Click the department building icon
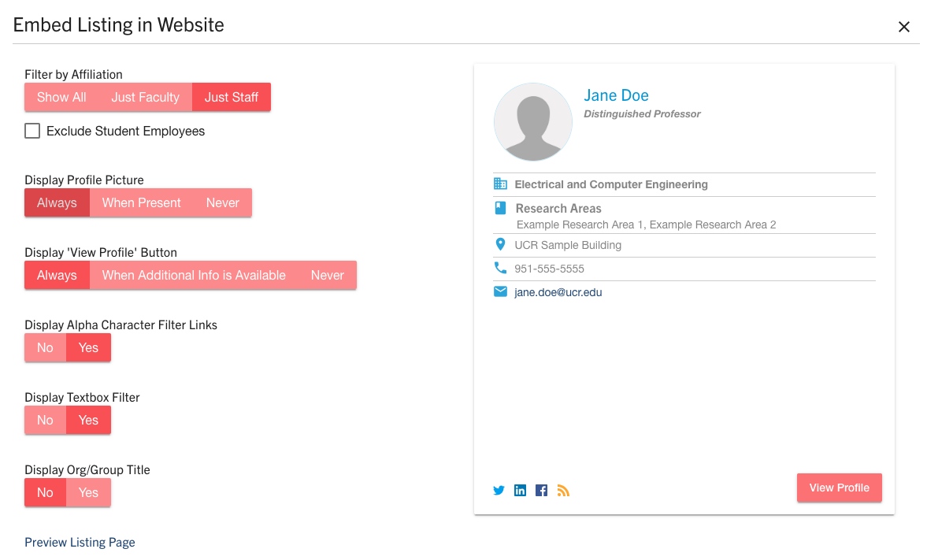Image resolution: width=927 pixels, height=560 pixels. point(500,184)
